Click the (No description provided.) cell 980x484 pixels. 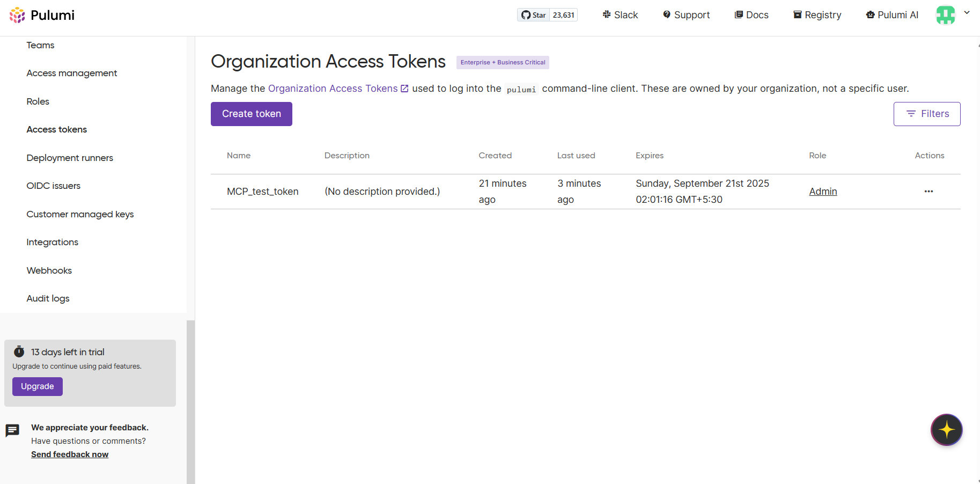tap(382, 192)
